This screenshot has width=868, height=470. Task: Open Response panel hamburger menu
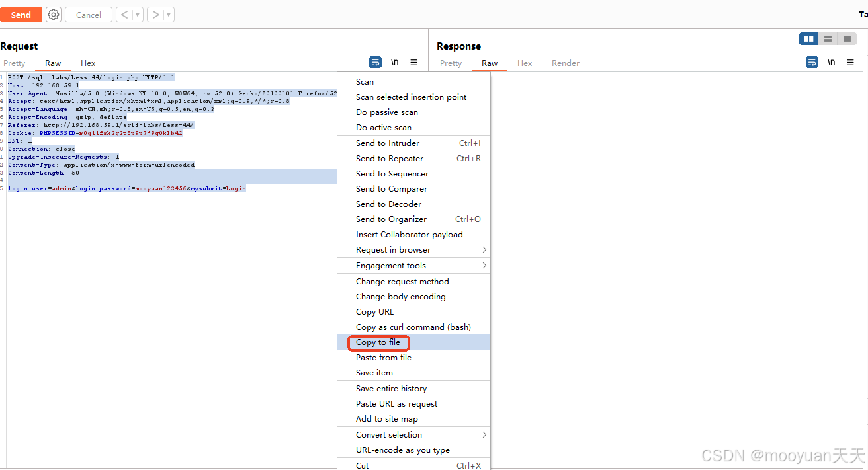click(850, 62)
